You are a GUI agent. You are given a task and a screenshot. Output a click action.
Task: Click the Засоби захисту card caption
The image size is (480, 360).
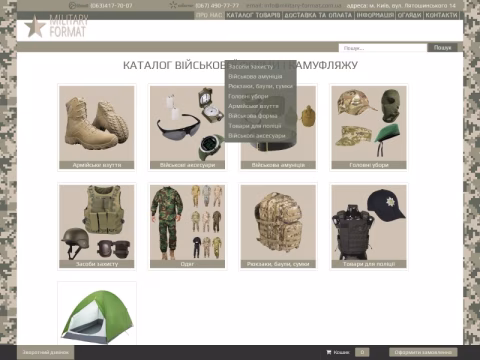pyautogui.click(x=97, y=264)
